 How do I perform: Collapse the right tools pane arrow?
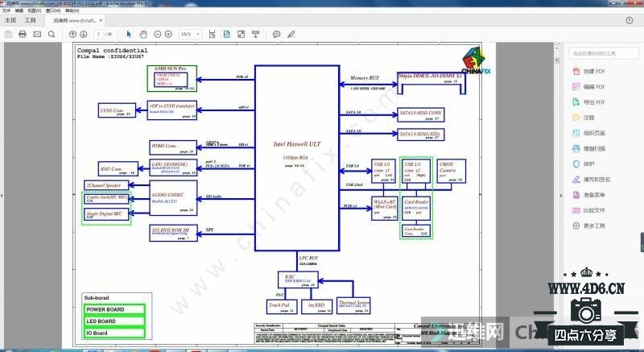(561, 196)
